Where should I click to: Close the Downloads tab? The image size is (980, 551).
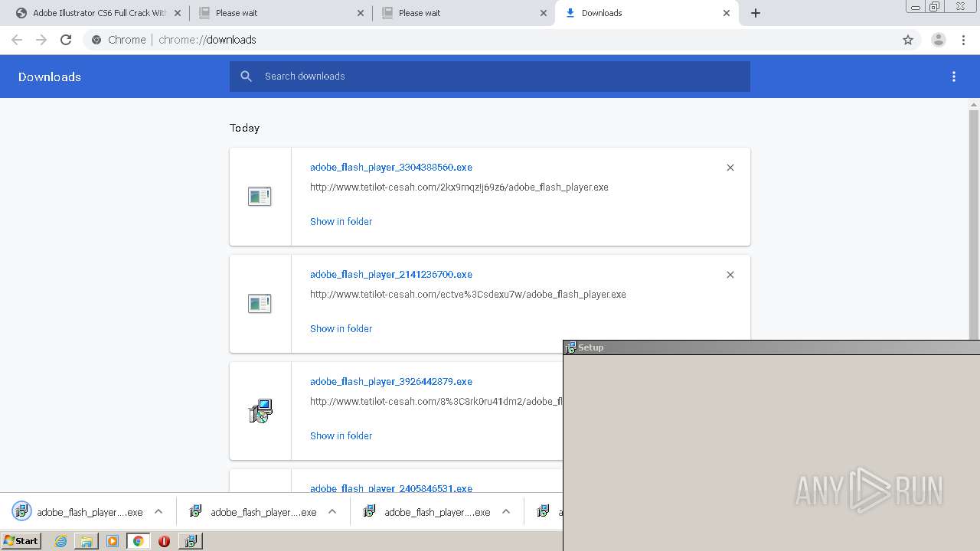pos(727,13)
